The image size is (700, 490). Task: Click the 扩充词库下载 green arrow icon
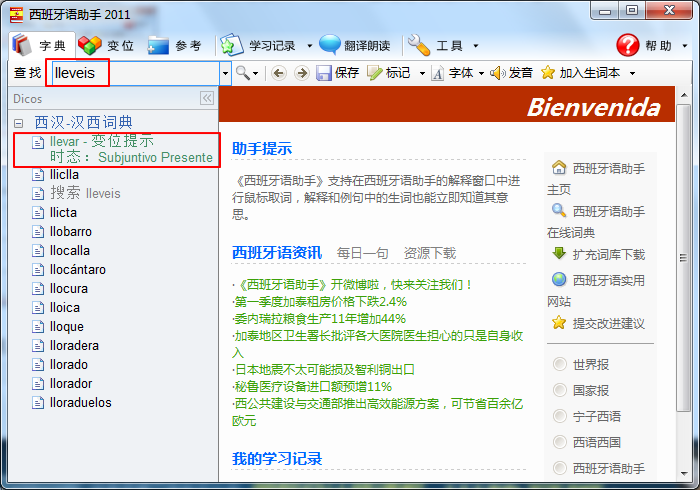pyautogui.click(x=559, y=253)
